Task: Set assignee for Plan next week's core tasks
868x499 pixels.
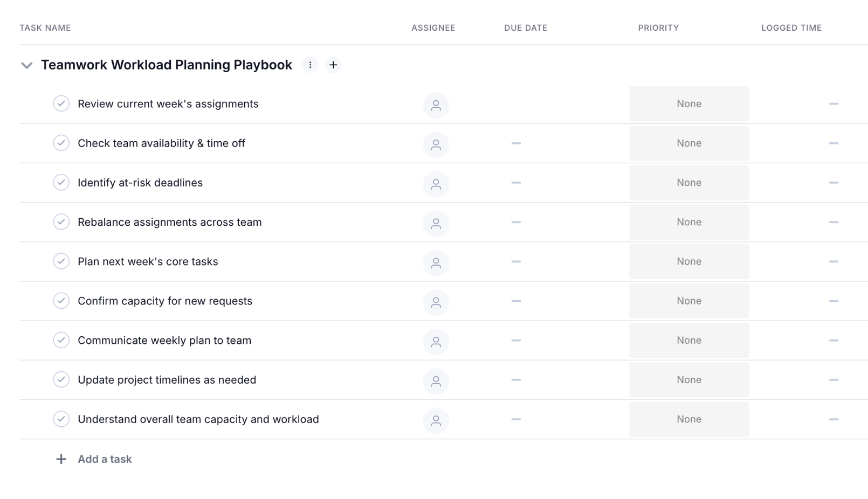Action: [436, 262]
